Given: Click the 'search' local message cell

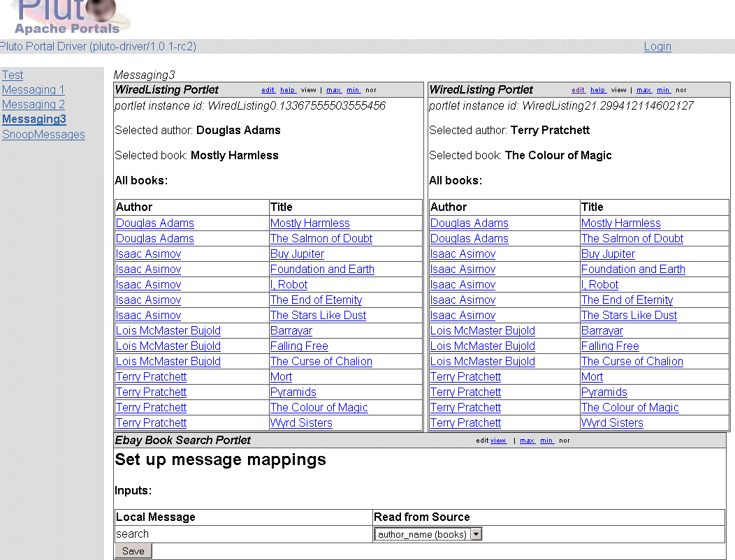Looking at the screenshot, I should tap(244, 534).
